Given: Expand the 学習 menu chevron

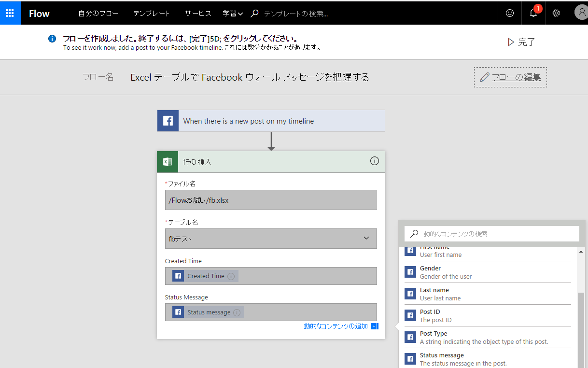Looking at the screenshot, I should [x=241, y=13].
